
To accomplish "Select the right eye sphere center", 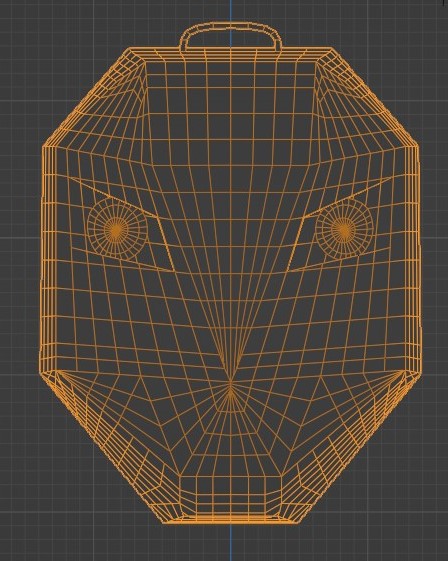I will coord(344,230).
